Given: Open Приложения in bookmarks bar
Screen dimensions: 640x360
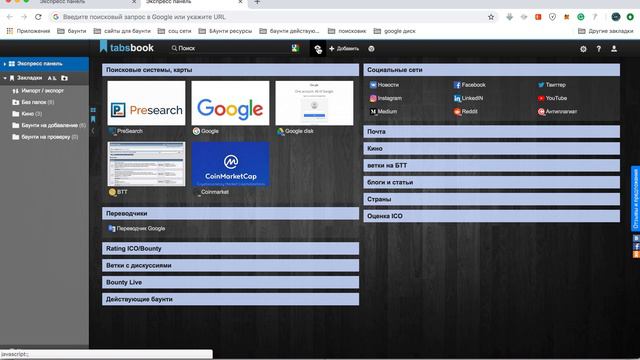Looking at the screenshot, I should (x=28, y=31).
